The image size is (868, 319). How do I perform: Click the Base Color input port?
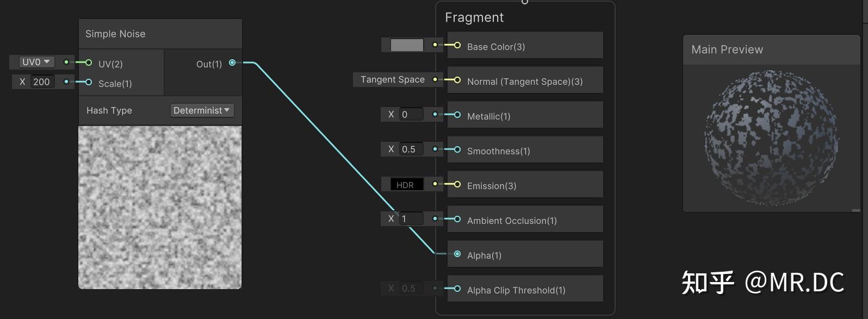click(x=457, y=46)
